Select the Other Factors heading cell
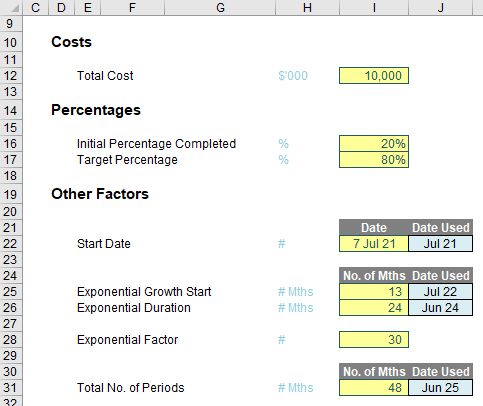This screenshot has width=483, height=406. [x=100, y=194]
